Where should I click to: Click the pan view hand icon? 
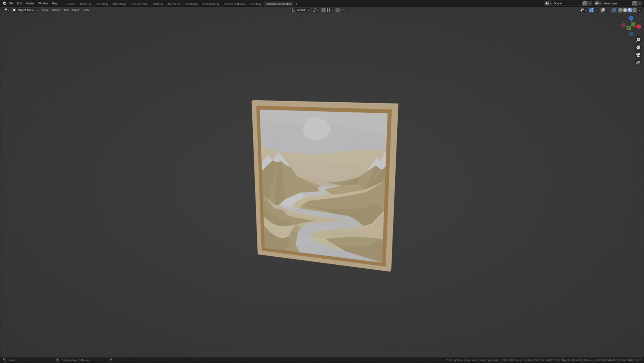[x=638, y=48]
